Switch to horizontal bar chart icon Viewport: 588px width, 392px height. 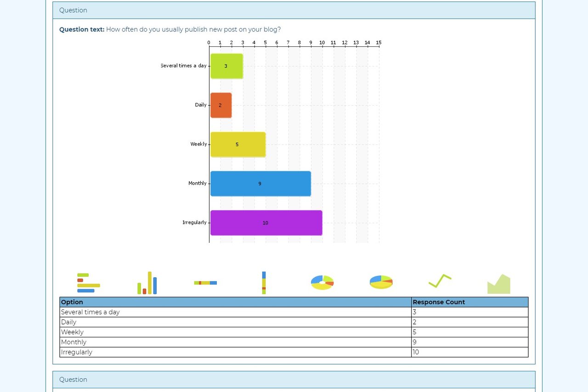point(89,283)
